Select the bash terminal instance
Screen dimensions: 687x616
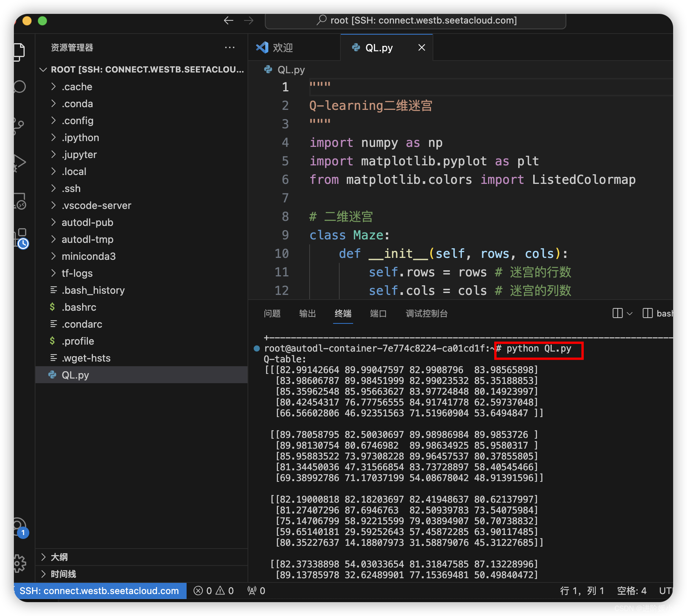[x=658, y=313]
